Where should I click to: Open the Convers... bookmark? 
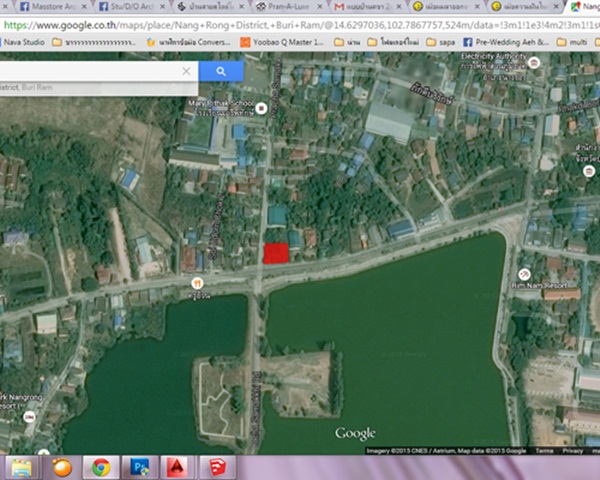coord(189,42)
